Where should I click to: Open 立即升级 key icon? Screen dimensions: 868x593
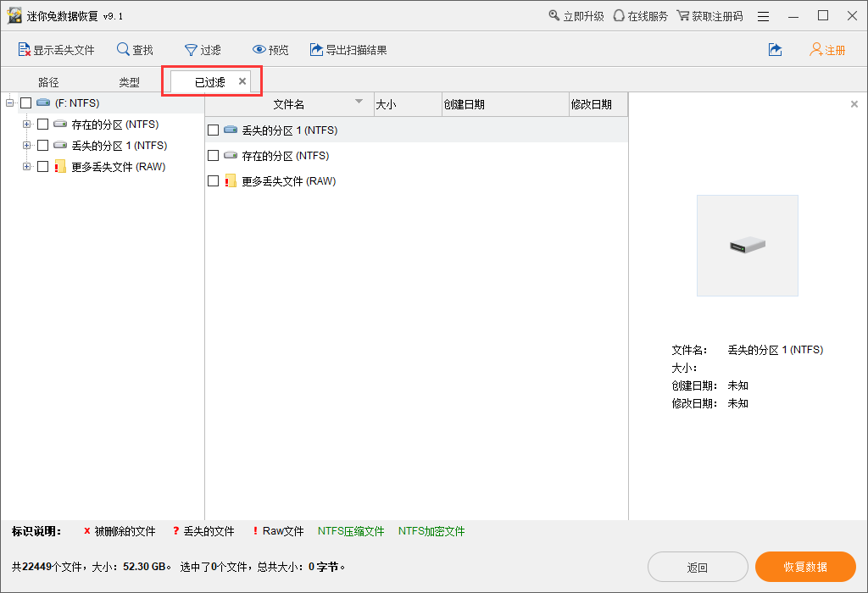click(554, 16)
